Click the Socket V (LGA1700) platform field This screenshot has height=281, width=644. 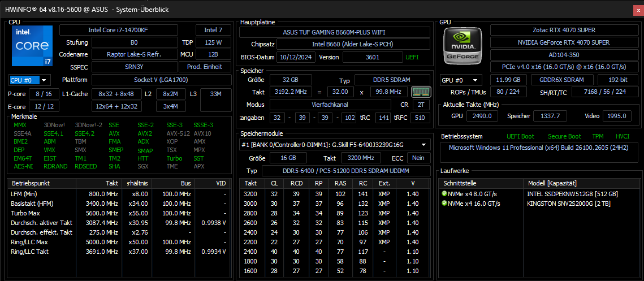click(x=161, y=80)
